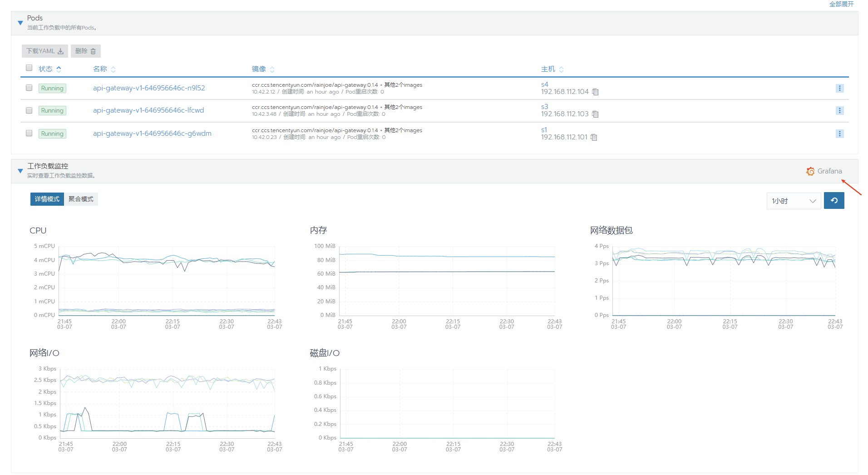Click IP 192.168.112.103 text
Viewport: 868px width, 475px height.
(565, 114)
